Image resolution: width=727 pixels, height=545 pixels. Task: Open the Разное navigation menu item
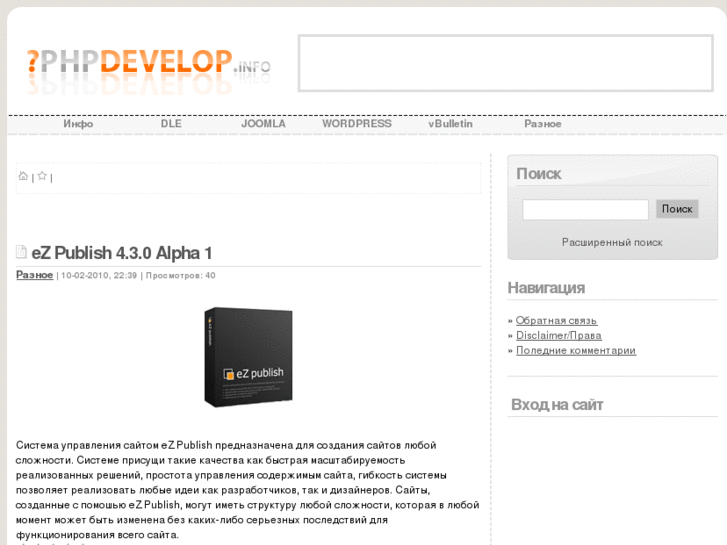click(543, 124)
